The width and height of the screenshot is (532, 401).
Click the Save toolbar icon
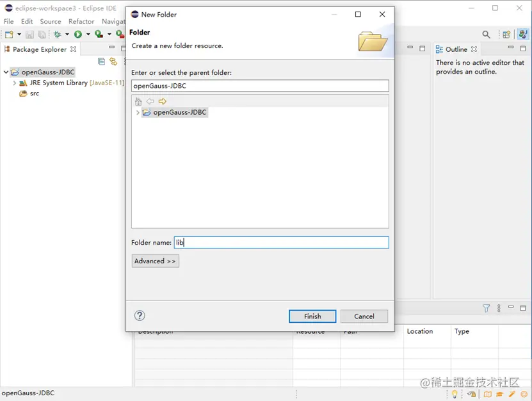coord(30,35)
